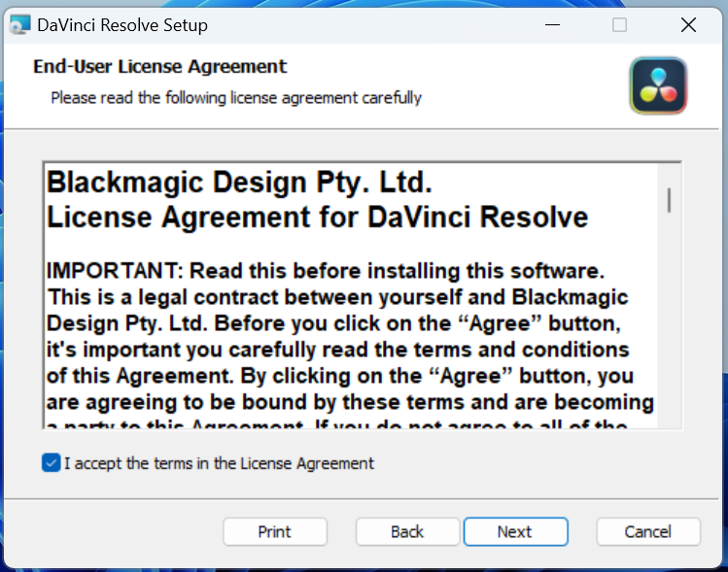Go Back to the previous setup step
Screen dimensions: 728x572
tap(407, 531)
